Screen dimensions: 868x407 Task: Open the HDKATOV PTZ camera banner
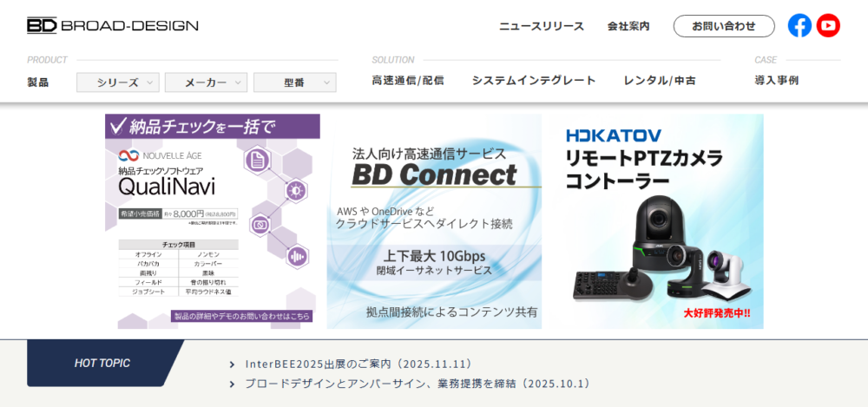coord(656,221)
